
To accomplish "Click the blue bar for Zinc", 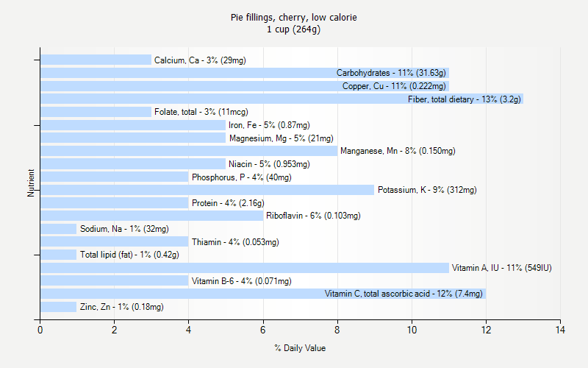I will point(59,307).
